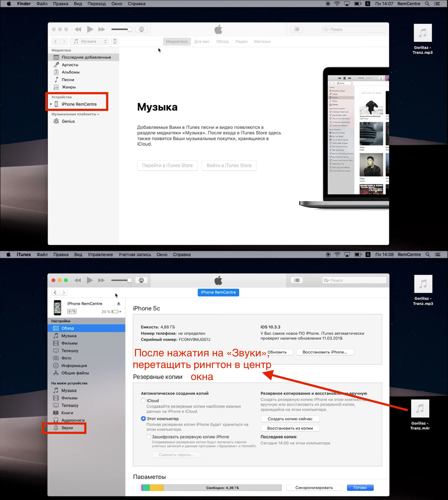Click the AirPlay icon in the lower iTunes window
The height and width of the screenshot is (500, 448).
141,280
